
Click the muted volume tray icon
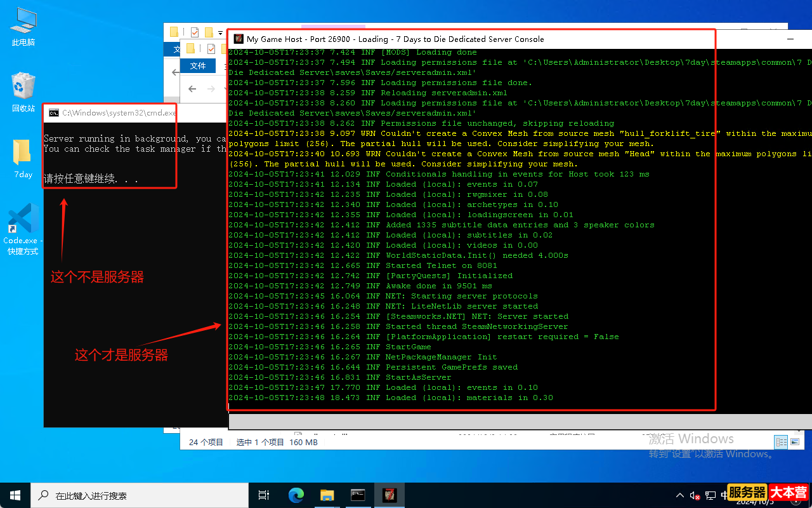695,495
